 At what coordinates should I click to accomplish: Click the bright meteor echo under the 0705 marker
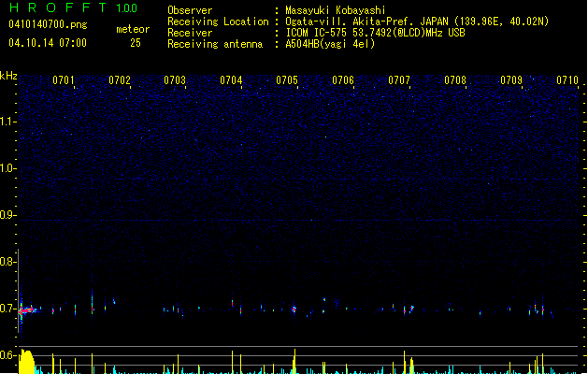pos(294,309)
